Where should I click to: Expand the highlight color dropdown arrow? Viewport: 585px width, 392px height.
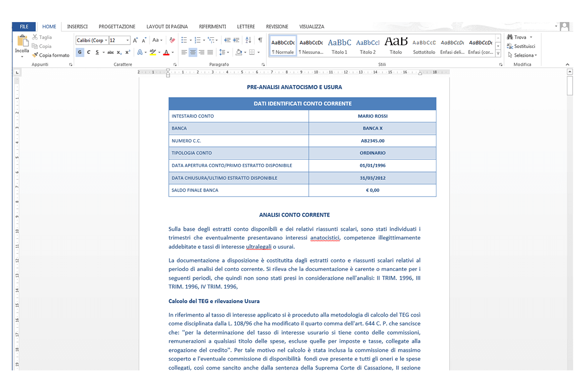pyautogui.click(x=159, y=52)
